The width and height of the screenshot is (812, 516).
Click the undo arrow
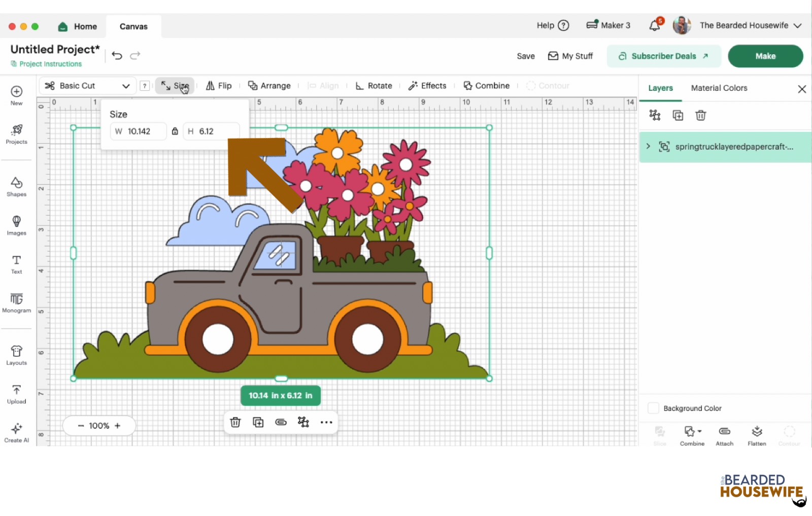coord(117,56)
